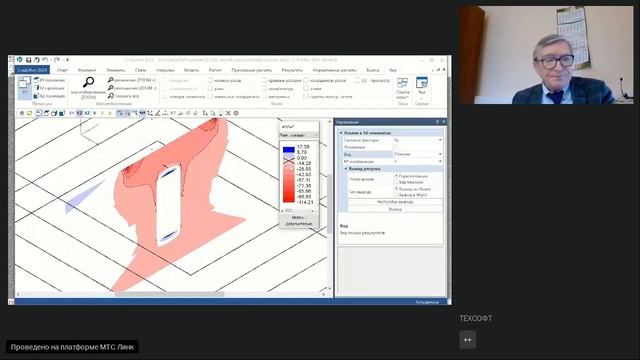Click the redo arrow in quick access bar

[x=57, y=60]
